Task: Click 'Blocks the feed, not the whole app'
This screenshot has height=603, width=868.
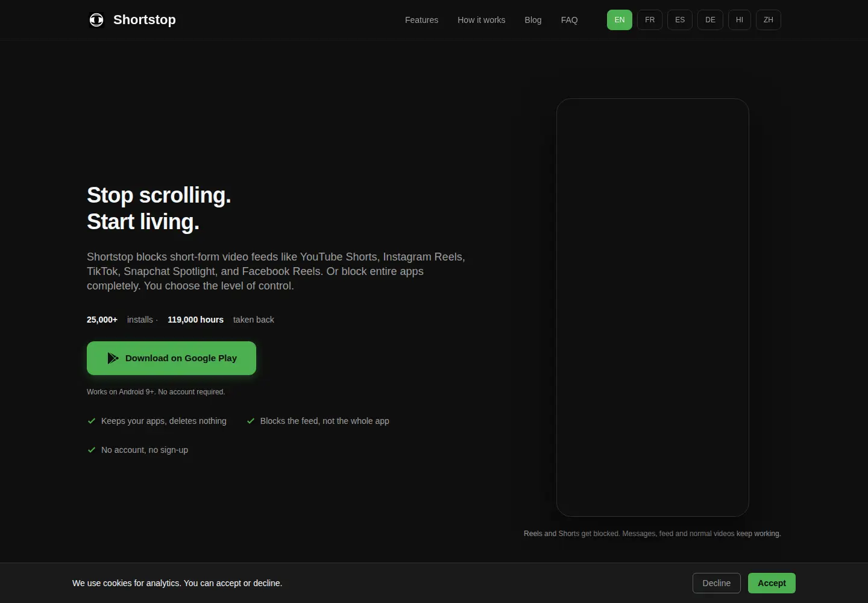Action: [x=325, y=421]
